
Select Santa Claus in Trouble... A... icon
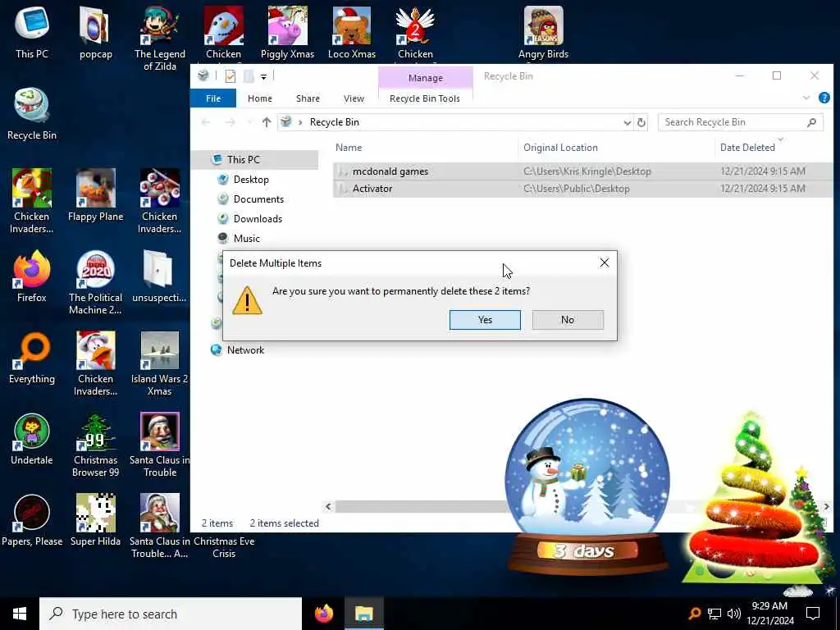coord(159,527)
